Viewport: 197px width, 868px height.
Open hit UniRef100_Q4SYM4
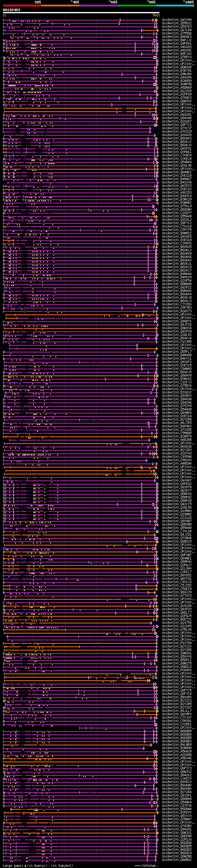point(177,20)
